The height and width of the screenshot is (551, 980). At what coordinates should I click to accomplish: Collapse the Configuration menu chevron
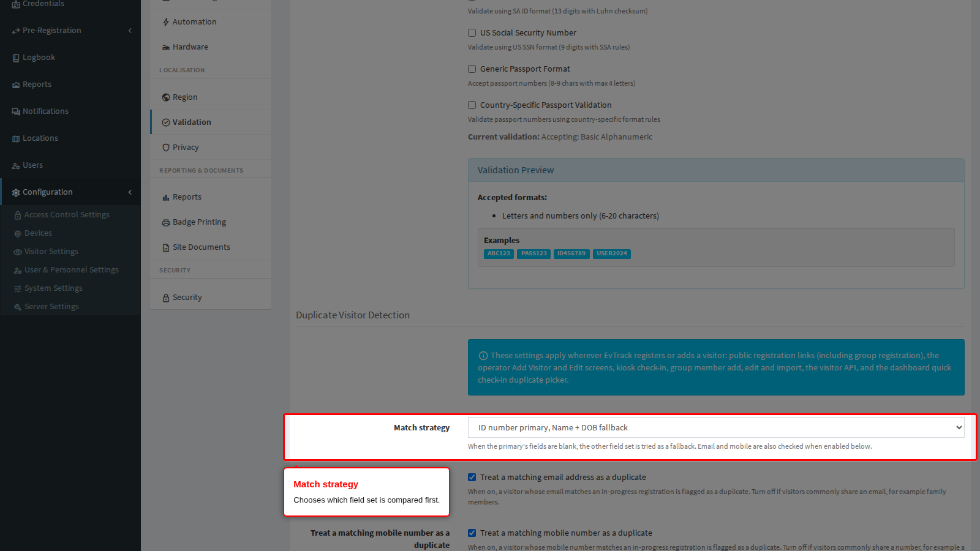[130, 192]
